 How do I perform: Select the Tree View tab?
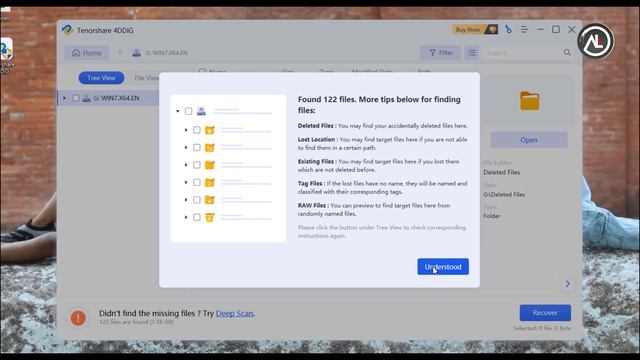pyautogui.click(x=101, y=78)
